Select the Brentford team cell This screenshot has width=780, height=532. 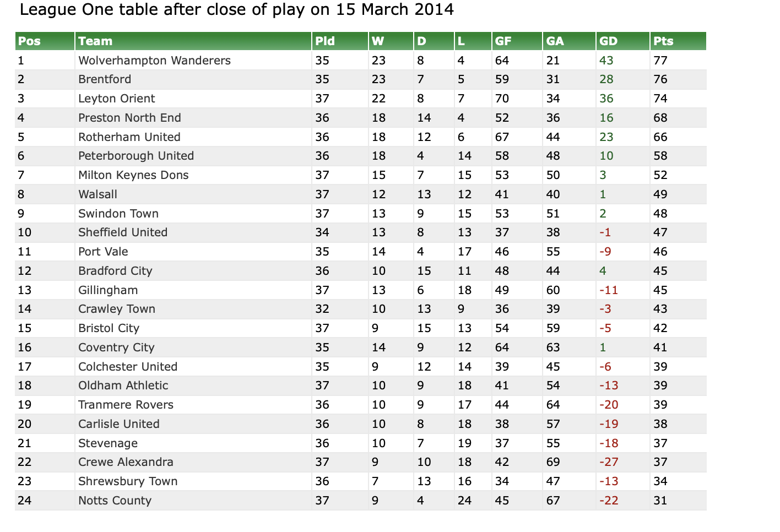[105, 79]
